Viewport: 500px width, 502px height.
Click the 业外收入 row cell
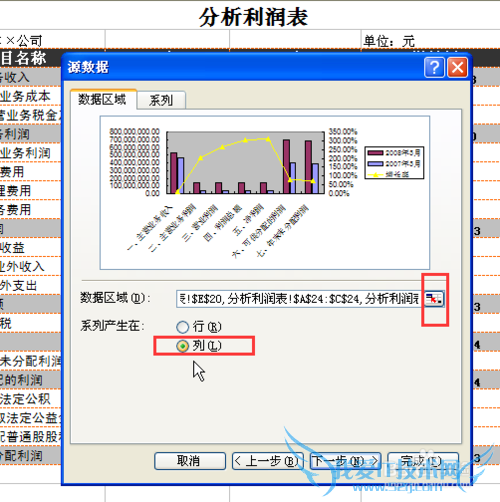pos(31,266)
